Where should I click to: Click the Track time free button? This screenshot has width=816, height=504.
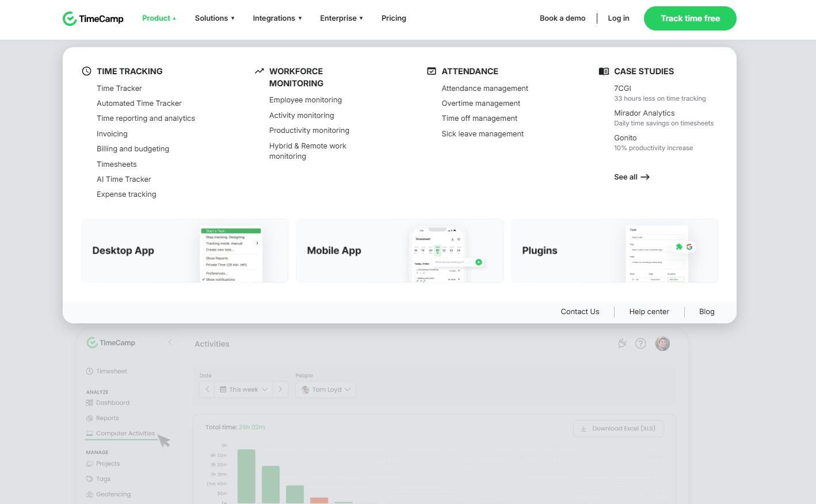click(x=689, y=18)
